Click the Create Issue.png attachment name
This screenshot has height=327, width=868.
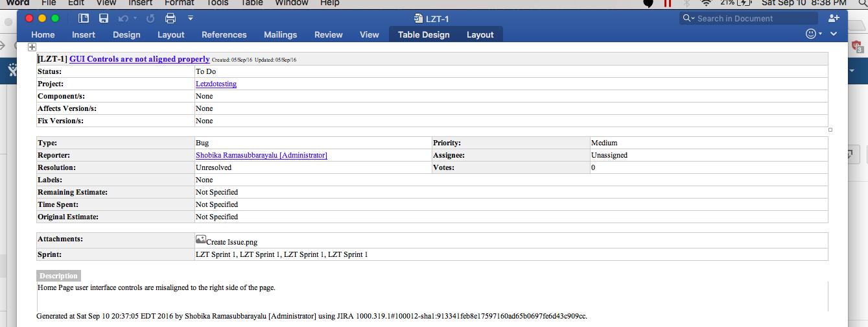(x=231, y=242)
